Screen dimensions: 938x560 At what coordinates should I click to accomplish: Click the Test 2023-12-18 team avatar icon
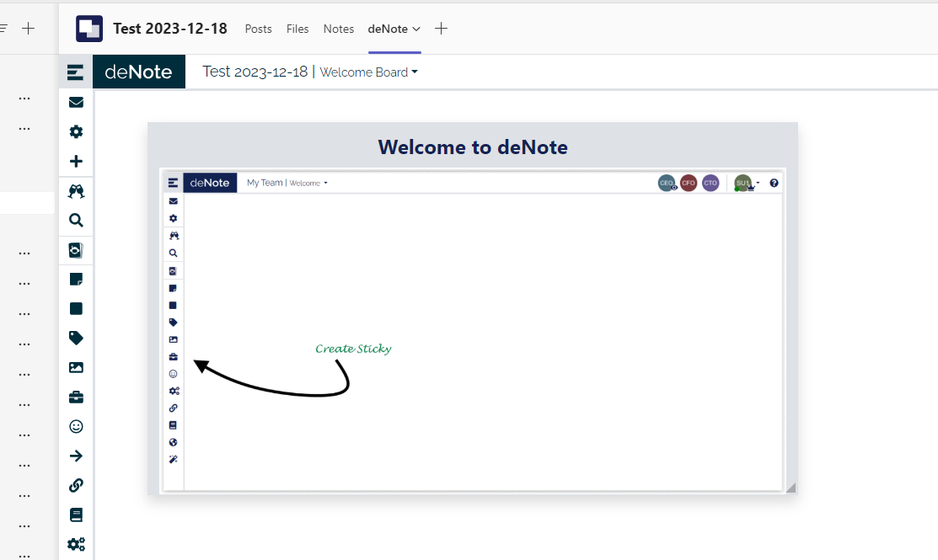pyautogui.click(x=89, y=29)
